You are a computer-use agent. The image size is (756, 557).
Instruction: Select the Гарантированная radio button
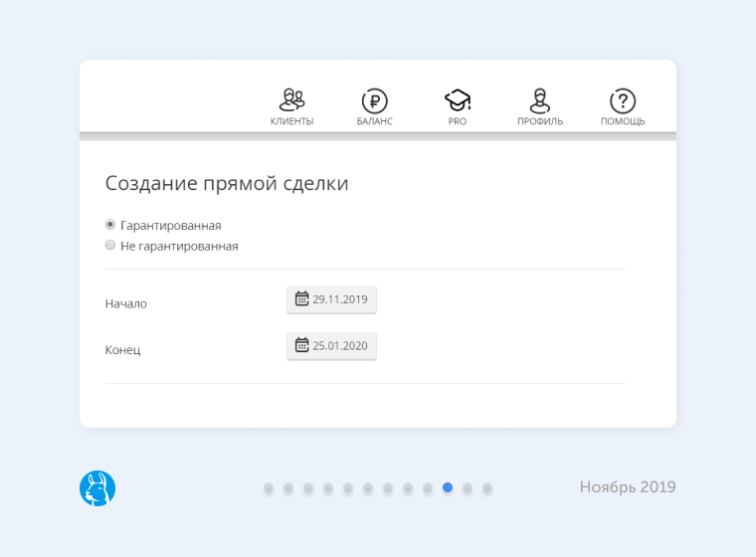point(110,224)
